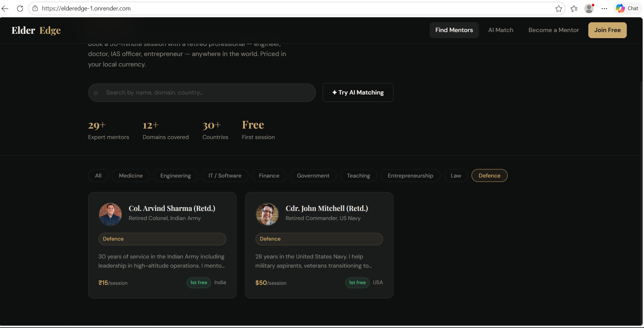Screen dimensions: 644x328
Task: Click 'Retired Colonel, Indian Army' subtitle
Action: coord(165,218)
